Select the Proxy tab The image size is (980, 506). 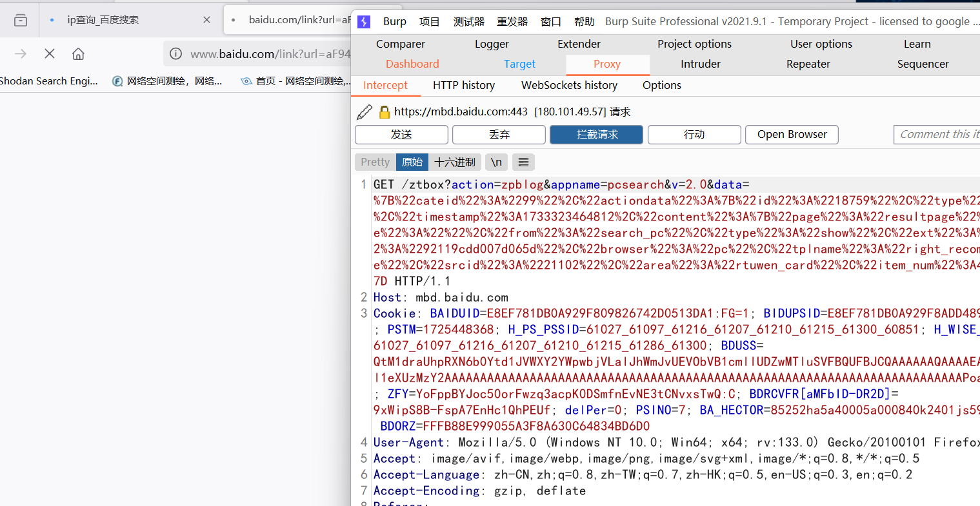click(x=607, y=64)
